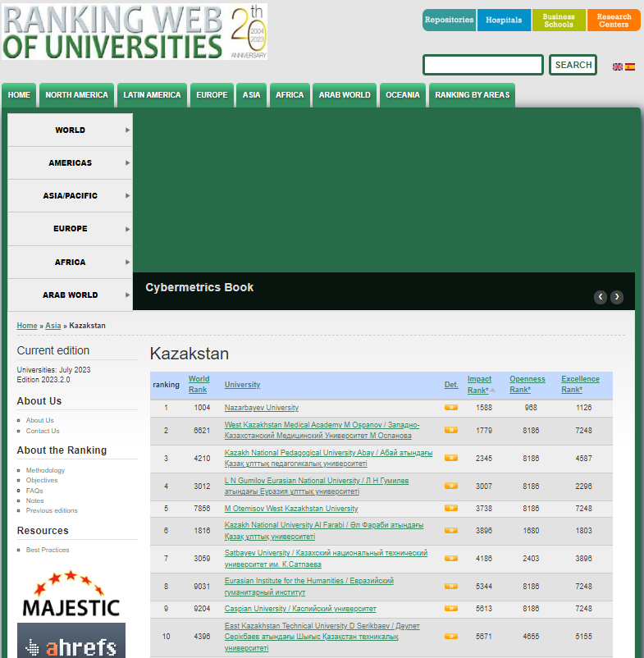Open details icon for Nazarbayev University
This screenshot has width=644, height=658.
click(x=450, y=408)
